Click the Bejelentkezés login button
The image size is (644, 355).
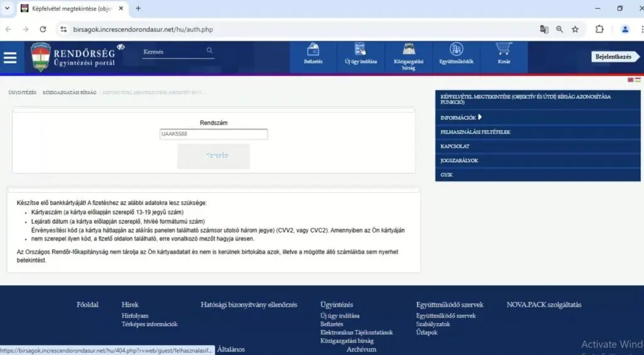click(615, 57)
